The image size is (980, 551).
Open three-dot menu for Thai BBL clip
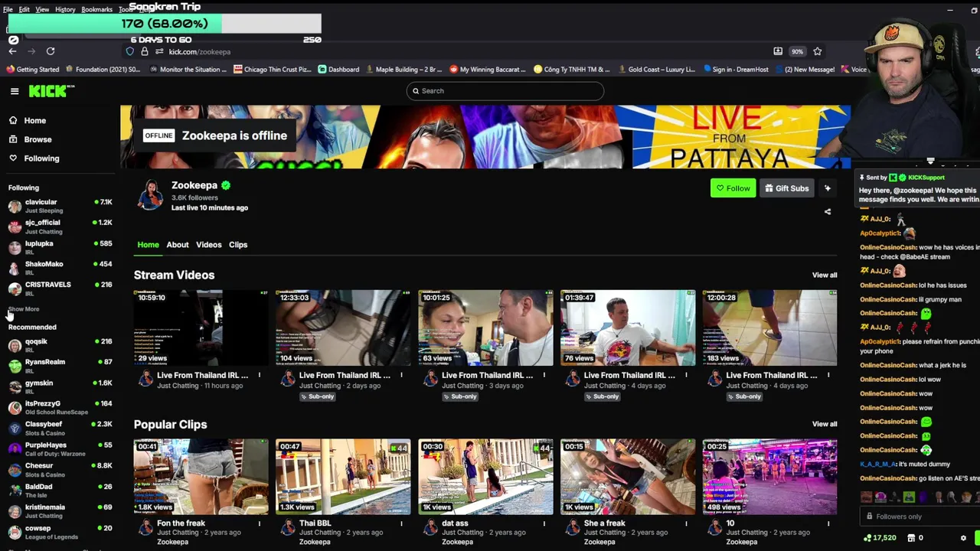click(401, 523)
